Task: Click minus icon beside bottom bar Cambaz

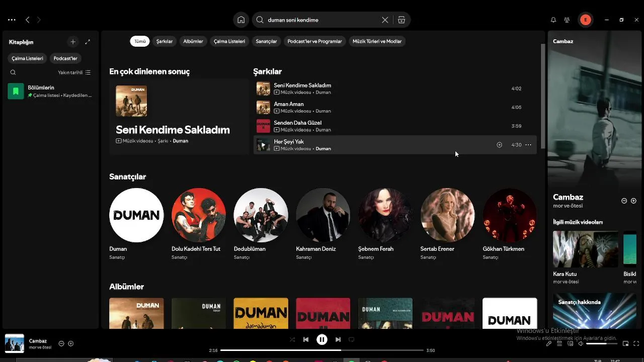Action: [x=61, y=343]
